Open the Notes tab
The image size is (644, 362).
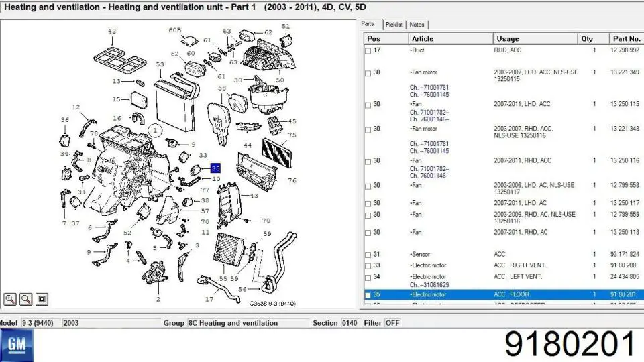tap(417, 25)
